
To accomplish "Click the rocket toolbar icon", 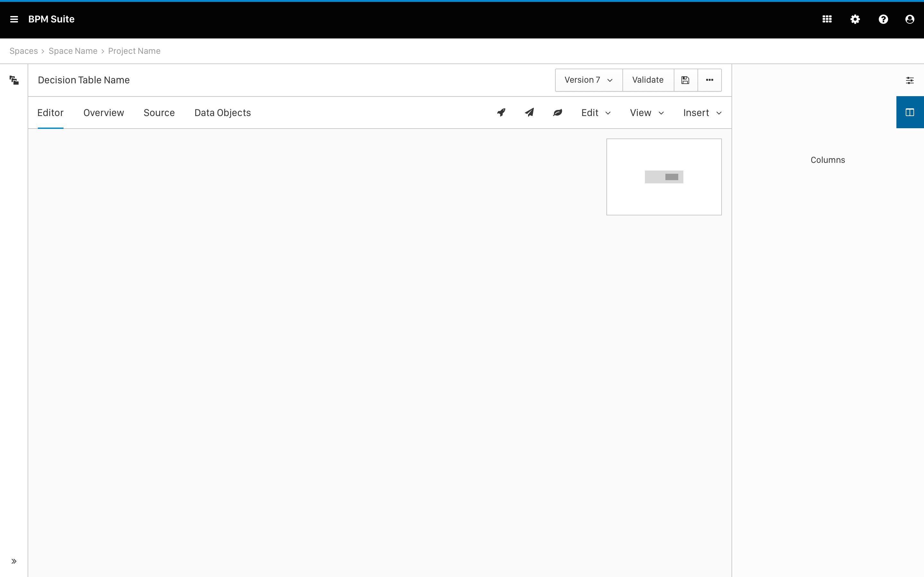I will click(x=501, y=113).
